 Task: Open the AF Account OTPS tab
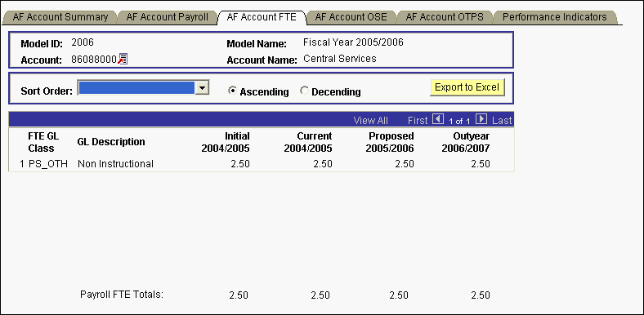445,17
